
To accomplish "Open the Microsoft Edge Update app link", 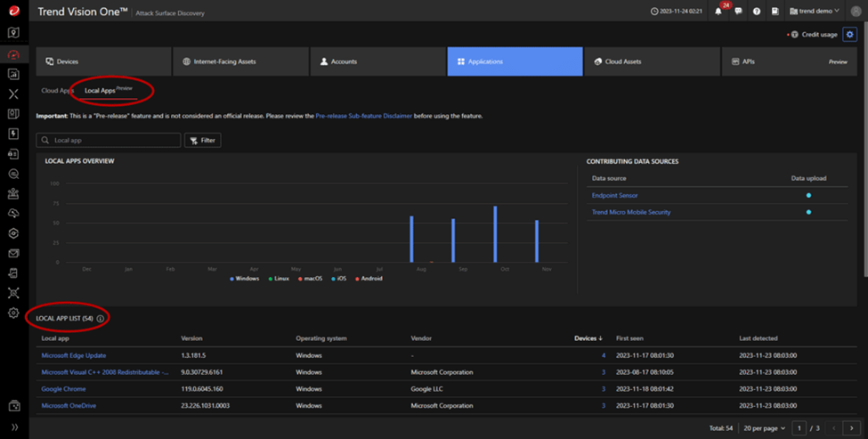I will click(x=74, y=355).
